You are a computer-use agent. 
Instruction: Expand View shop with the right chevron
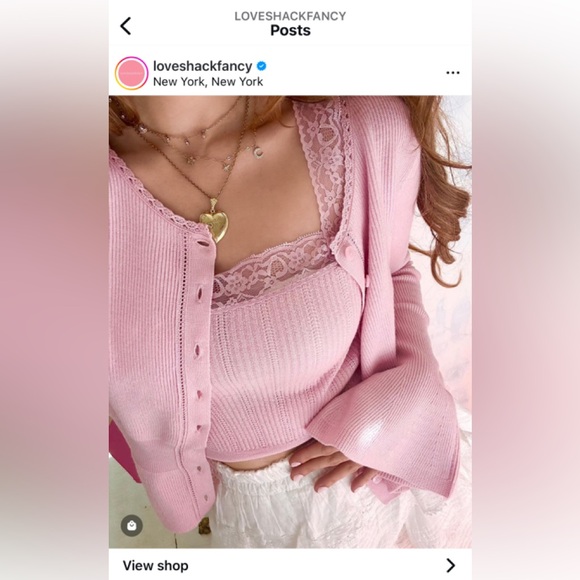(451, 565)
